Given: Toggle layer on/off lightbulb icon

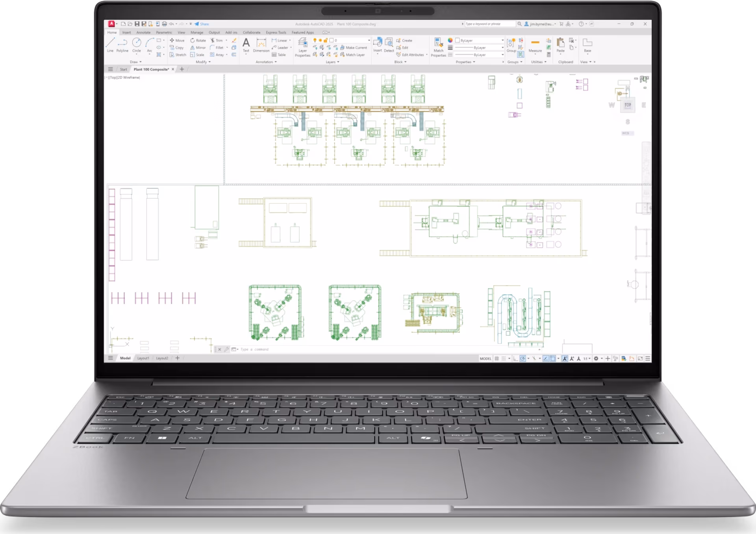Looking at the screenshot, I should (315, 41).
